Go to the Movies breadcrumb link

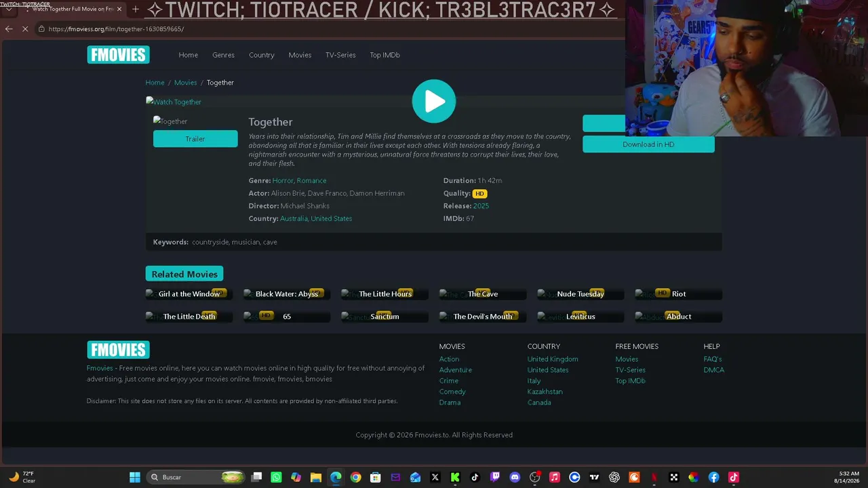coord(185,83)
